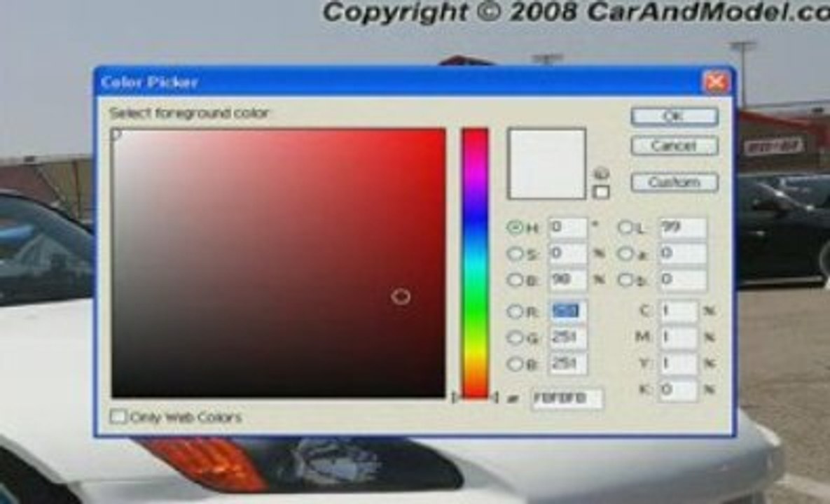This screenshot has height=504, width=830.
Task: Click the brightness percent input field
Action: (x=568, y=280)
